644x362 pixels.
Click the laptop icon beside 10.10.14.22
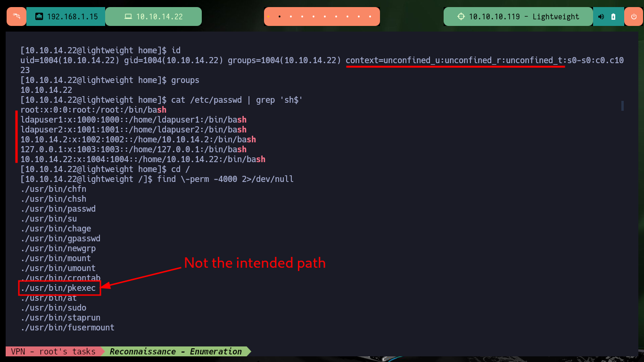128,16
